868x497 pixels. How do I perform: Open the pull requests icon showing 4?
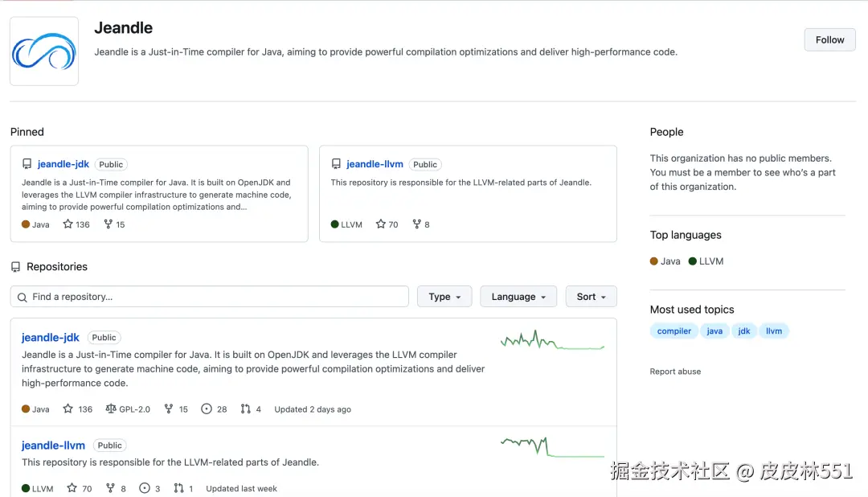246,409
